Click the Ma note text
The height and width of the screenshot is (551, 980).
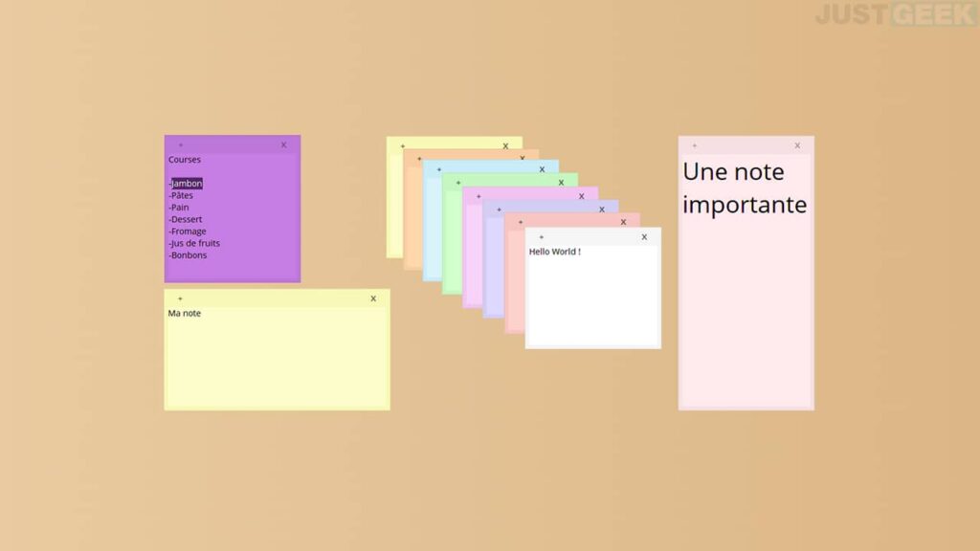pyautogui.click(x=185, y=313)
